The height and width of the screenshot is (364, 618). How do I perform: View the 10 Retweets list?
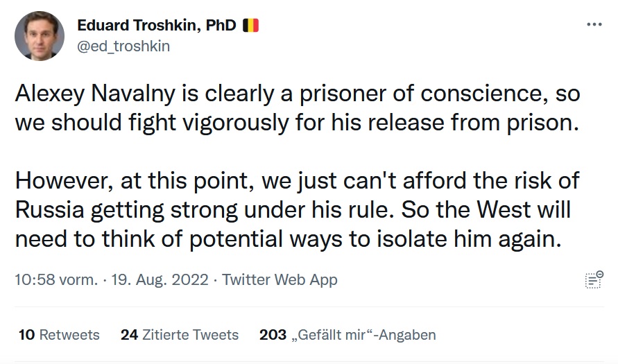[59, 335]
